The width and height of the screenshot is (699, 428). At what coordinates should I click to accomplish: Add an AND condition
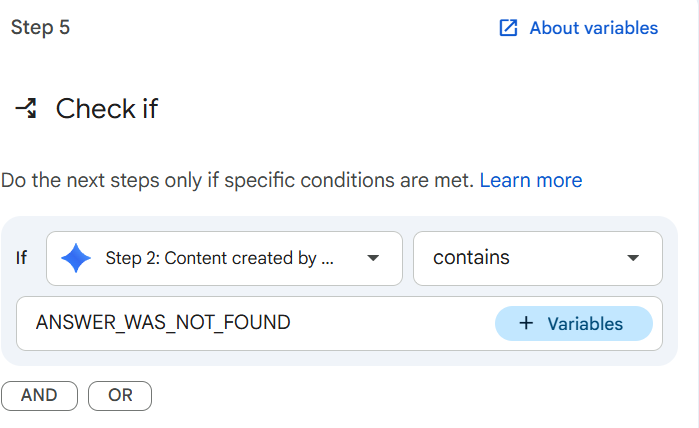pyautogui.click(x=39, y=395)
